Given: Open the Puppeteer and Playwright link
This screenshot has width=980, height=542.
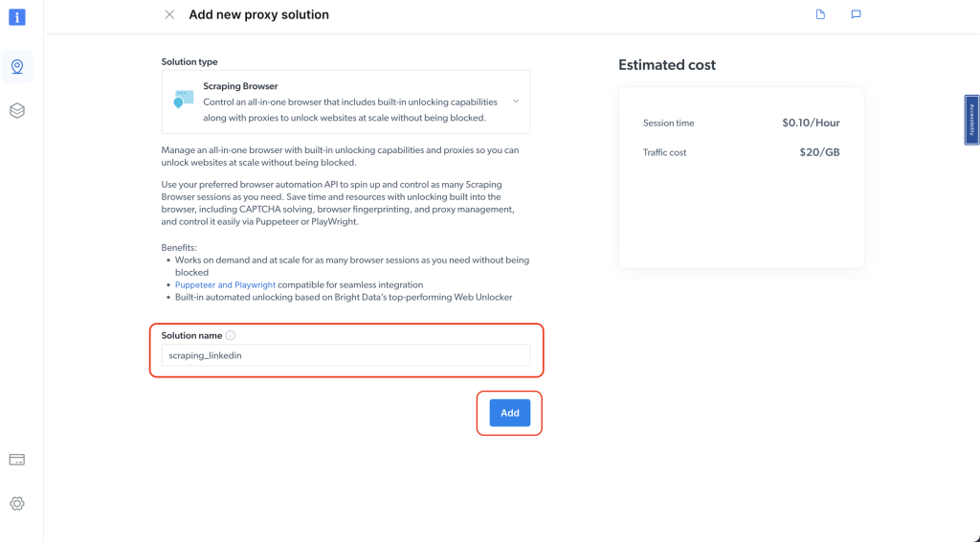Looking at the screenshot, I should 226,285.
